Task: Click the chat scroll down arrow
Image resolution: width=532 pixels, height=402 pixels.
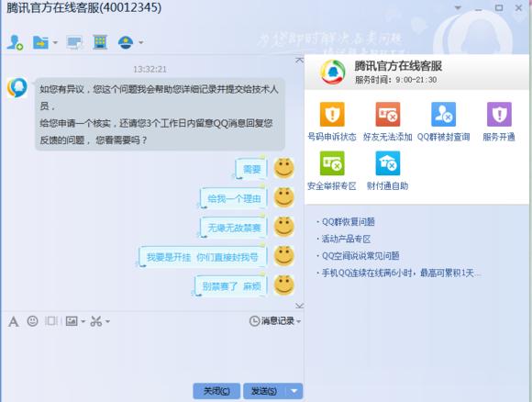Action: [299, 306]
